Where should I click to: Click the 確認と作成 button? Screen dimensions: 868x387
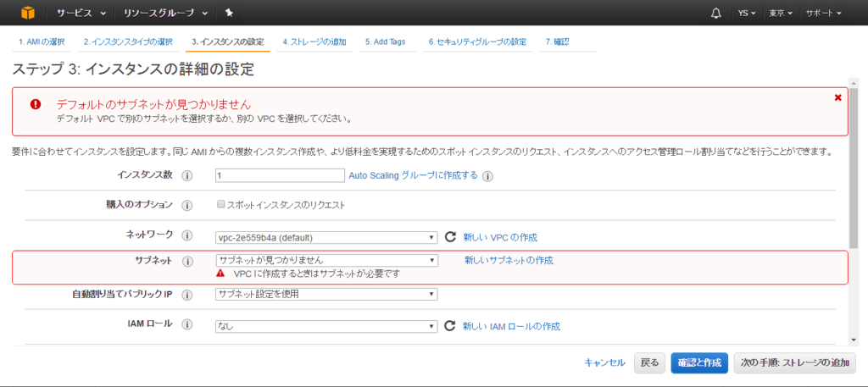pyautogui.click(x=699, y=363)
